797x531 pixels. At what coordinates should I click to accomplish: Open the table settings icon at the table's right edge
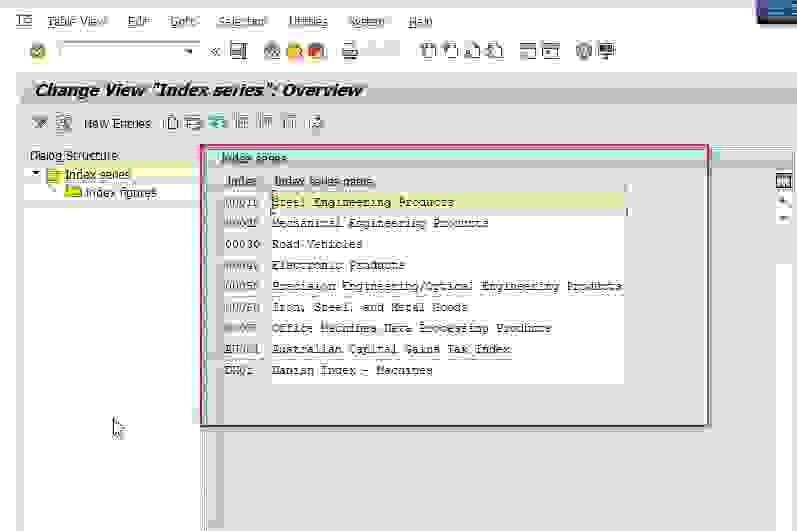[x=784, y=181]
